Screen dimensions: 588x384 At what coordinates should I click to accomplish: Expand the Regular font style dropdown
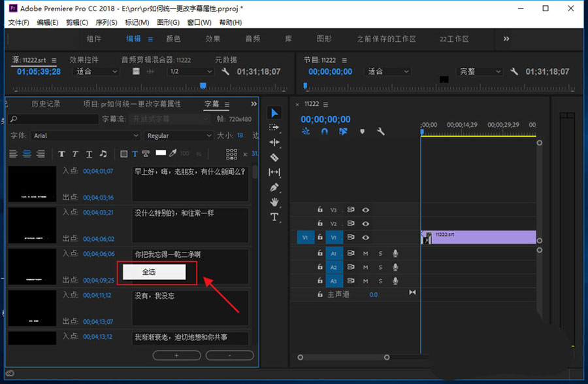178,135
